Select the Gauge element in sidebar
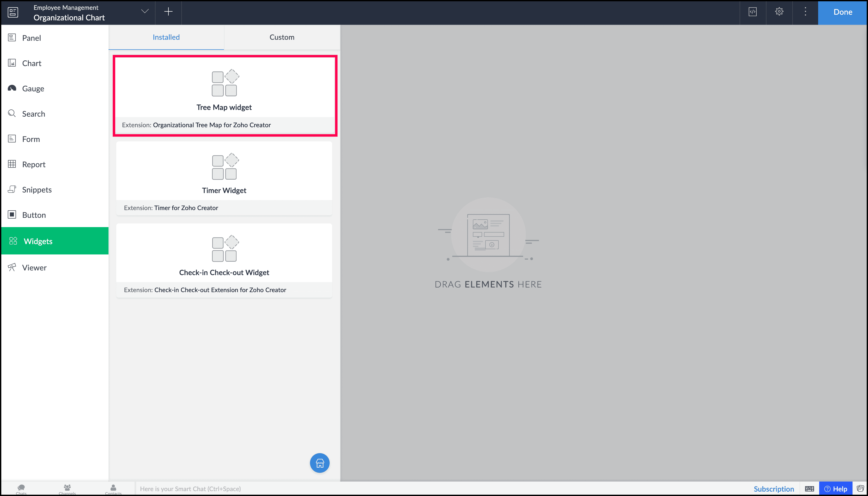868x496 pixels. 33,89
